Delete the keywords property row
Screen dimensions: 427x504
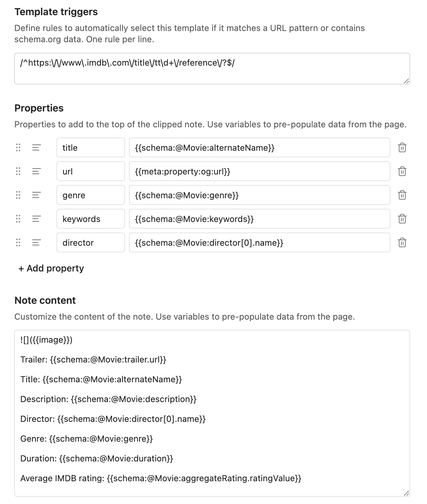(x=402, y=219)
